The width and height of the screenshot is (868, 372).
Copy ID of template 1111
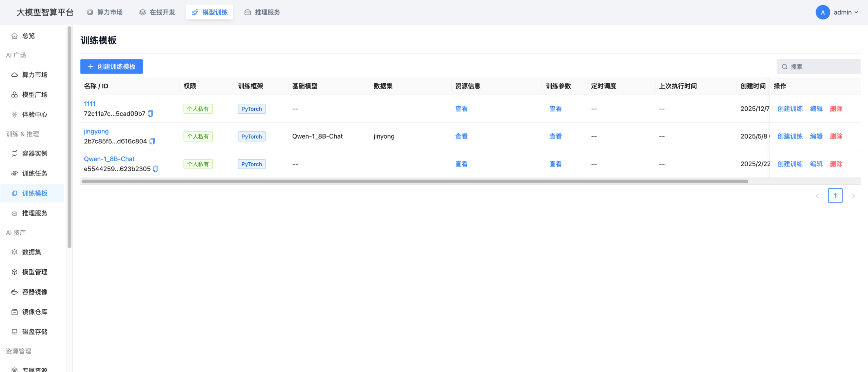151,114
